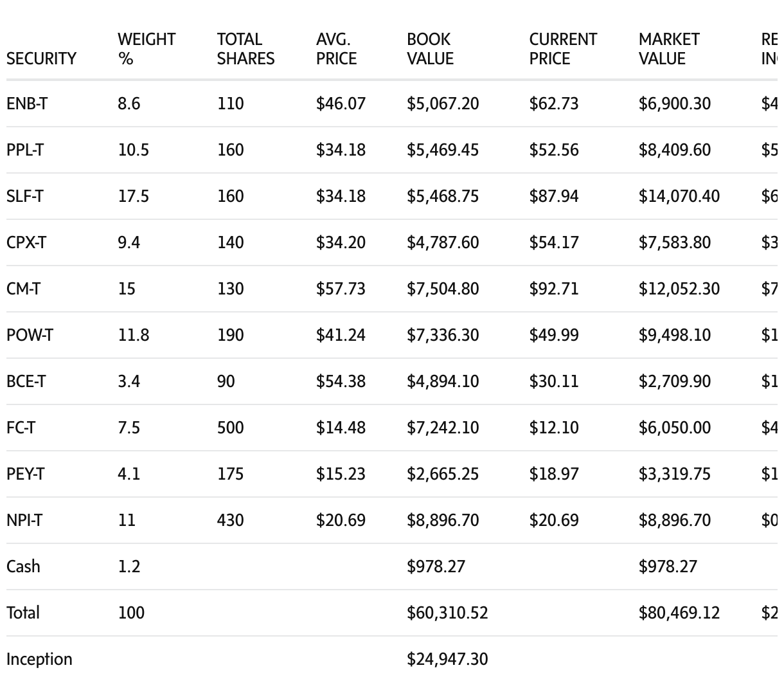Select the SLF-T row label
Viewport: 784px width, 688px height.
[x=25, y=196]
